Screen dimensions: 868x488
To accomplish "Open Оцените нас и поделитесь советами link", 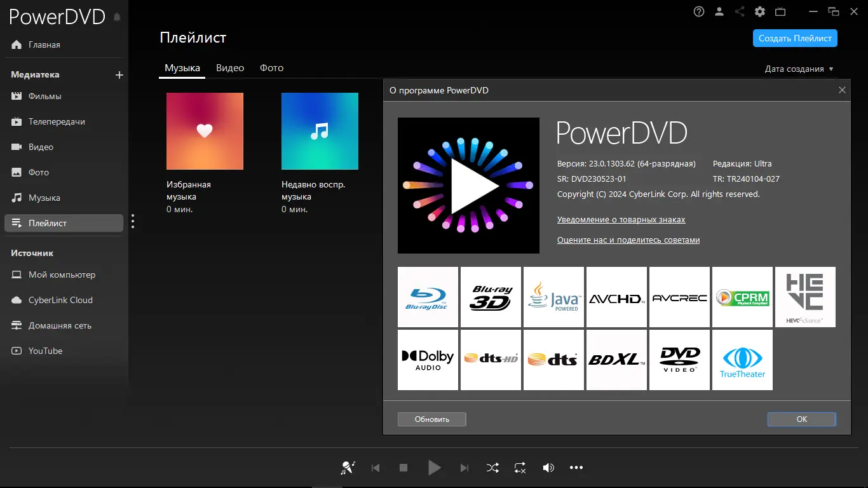I will pos(628,240).
